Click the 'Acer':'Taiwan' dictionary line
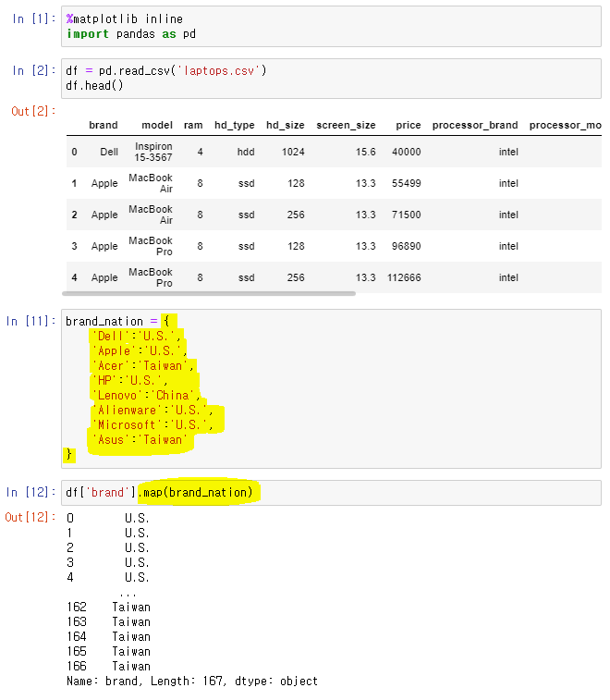 tap(142, 365)
